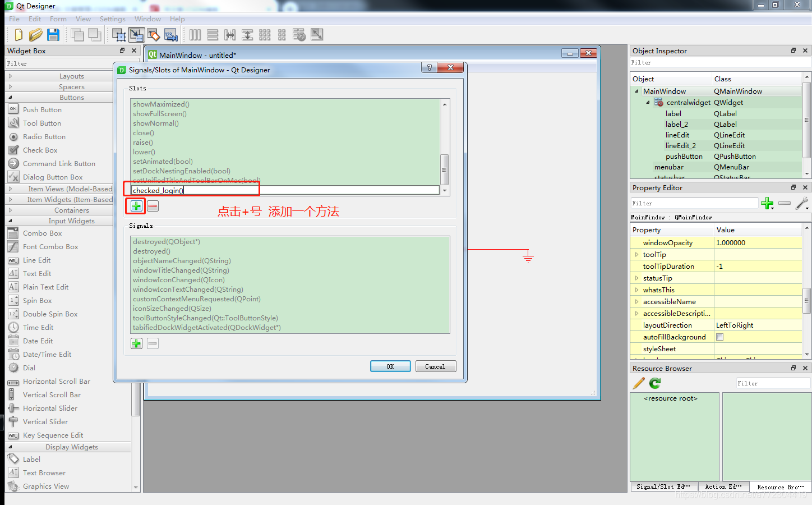Click the Bring to Front toolbar icon
This screenshot has height=505, width=812.
(95, 35)
